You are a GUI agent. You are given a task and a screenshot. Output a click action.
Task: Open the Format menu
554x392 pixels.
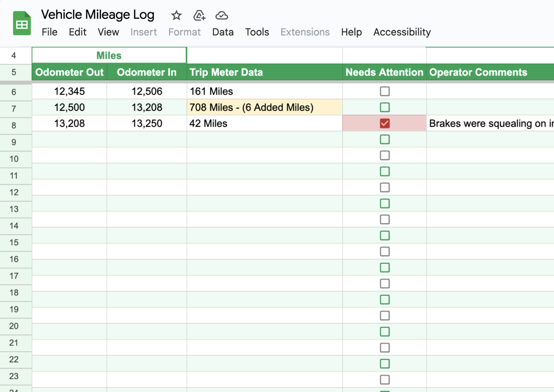(x=184, y=32)
